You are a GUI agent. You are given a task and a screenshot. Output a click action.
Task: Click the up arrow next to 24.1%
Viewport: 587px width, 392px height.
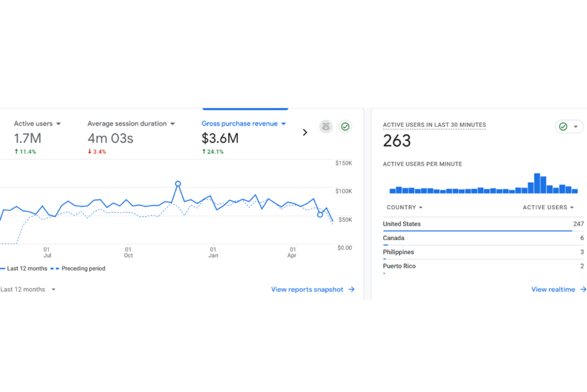tap(204, 152)
